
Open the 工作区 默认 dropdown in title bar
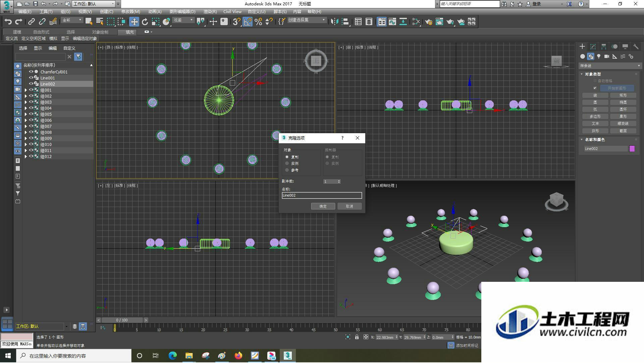94,4
